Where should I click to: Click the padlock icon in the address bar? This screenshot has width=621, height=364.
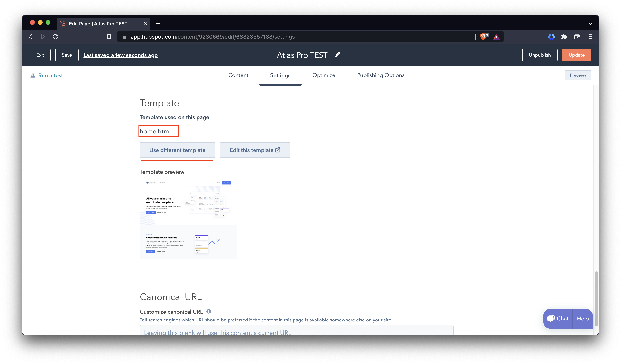(x=125, y=37)
